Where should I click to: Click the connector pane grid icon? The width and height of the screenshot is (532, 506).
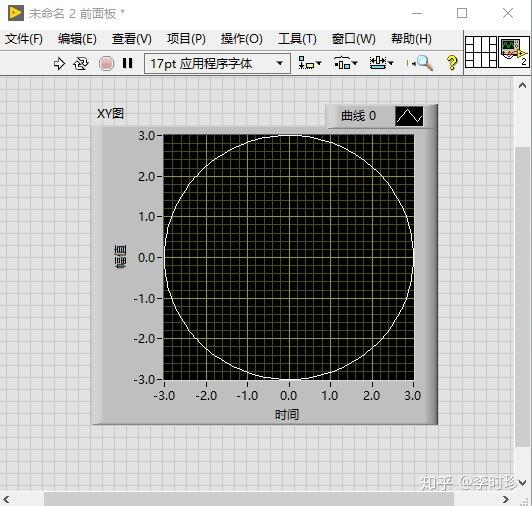coord(480,52)
